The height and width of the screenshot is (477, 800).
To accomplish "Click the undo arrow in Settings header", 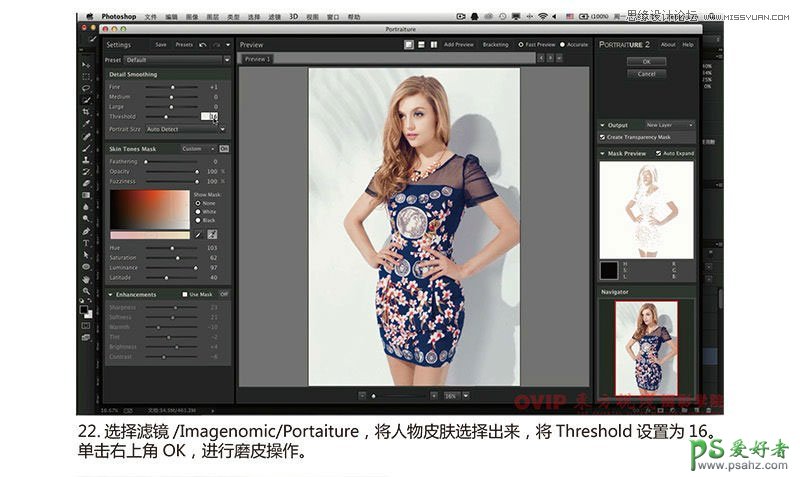I will pos(203,45).
